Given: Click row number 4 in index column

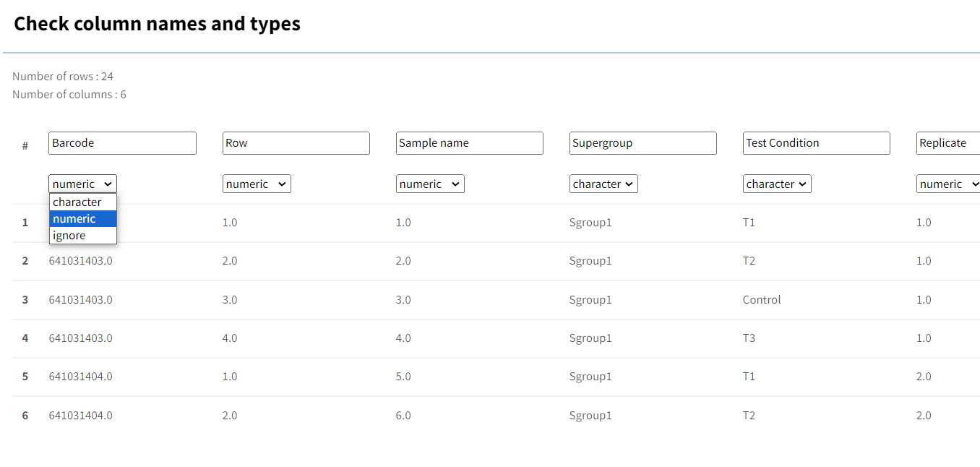Looking at the screenshot, I should (25, 338).
